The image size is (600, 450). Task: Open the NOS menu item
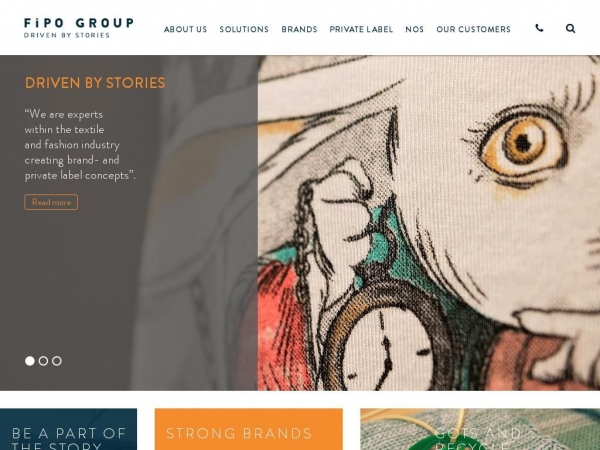(414, 29)
